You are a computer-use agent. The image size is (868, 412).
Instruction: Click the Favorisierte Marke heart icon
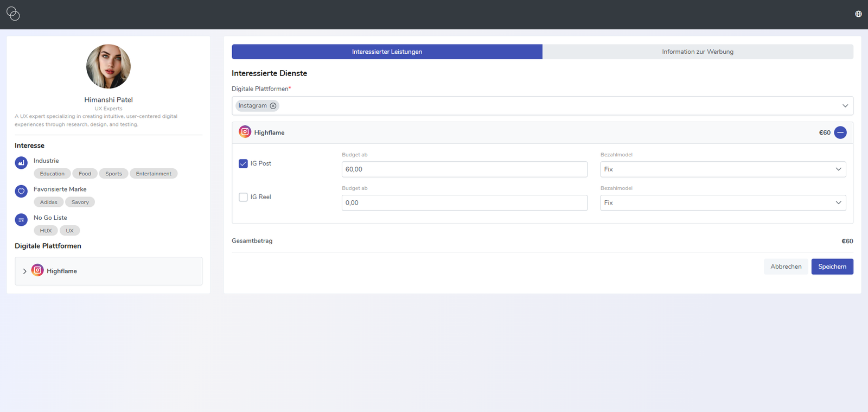click(21, 191)
